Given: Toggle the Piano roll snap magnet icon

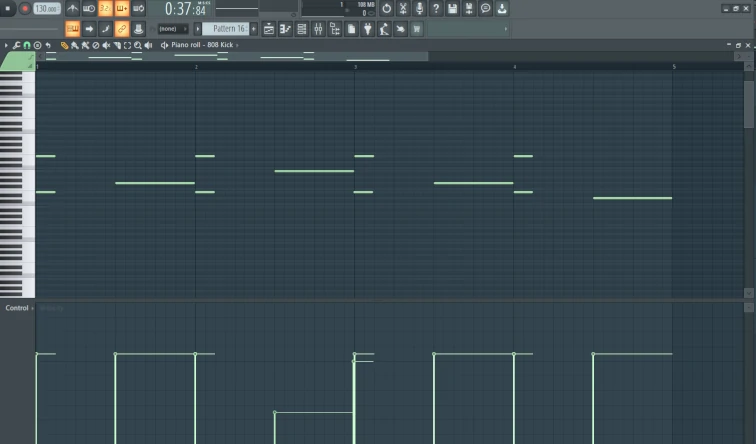Looking at the screenshot, I should pyautogui.click(x=27, y=45).
